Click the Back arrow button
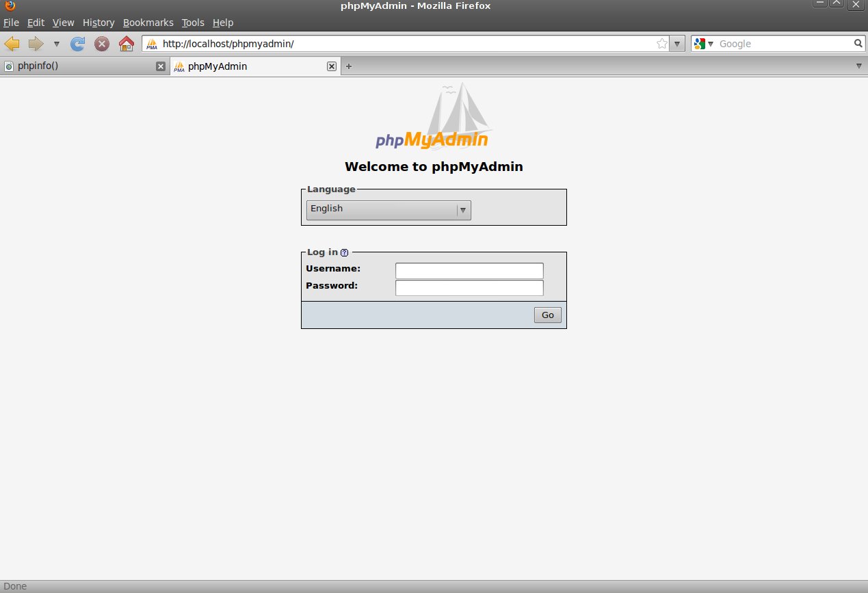 click(12, 44)
